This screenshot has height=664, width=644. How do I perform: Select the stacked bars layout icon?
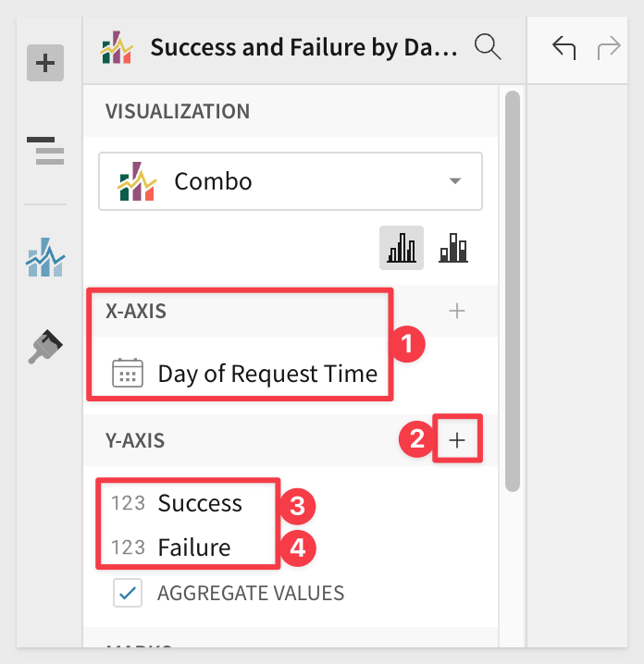point(453,248)
